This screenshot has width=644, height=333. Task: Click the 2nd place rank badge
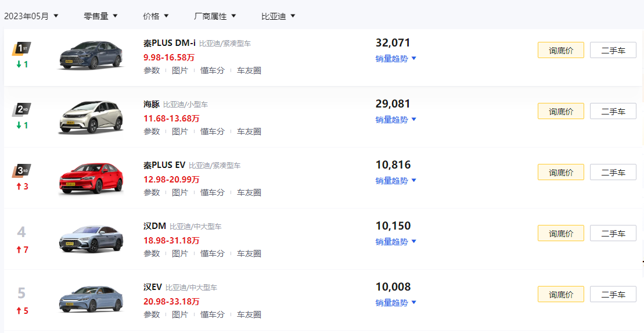point(21,110)
